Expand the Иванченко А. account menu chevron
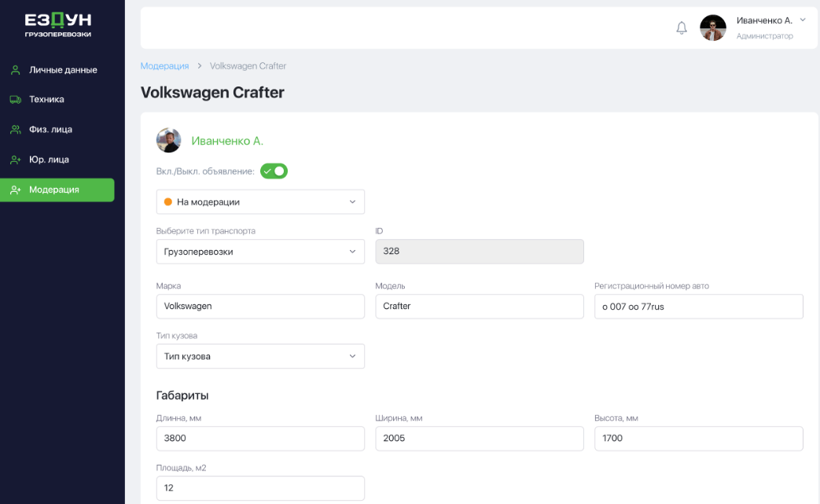The width and height of the screenshot is (820, 504). pyautogui.click(x=803, y=20)
